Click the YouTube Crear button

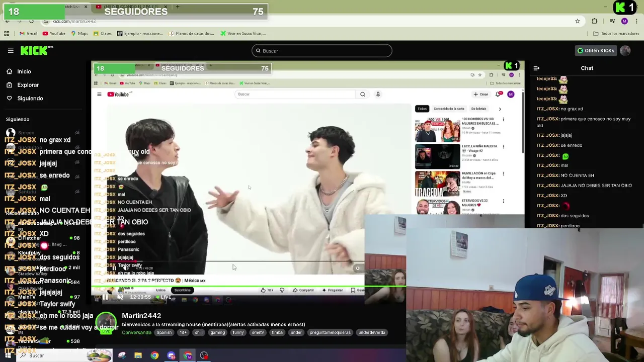tap(481, 95)
